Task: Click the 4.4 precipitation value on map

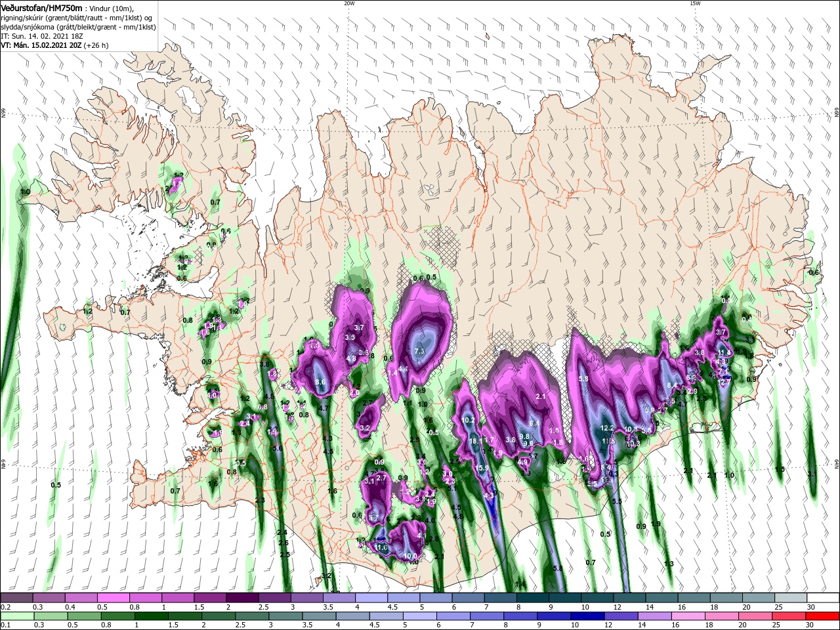Action: tap(404, 369)
